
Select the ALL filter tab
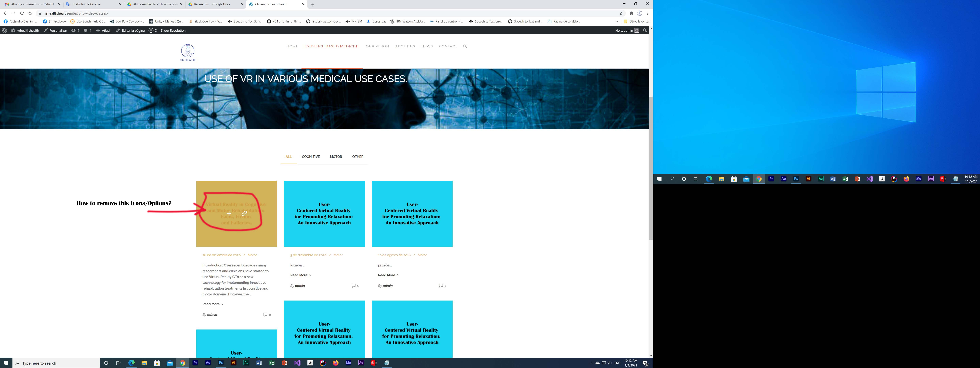(x=288, y=157)
